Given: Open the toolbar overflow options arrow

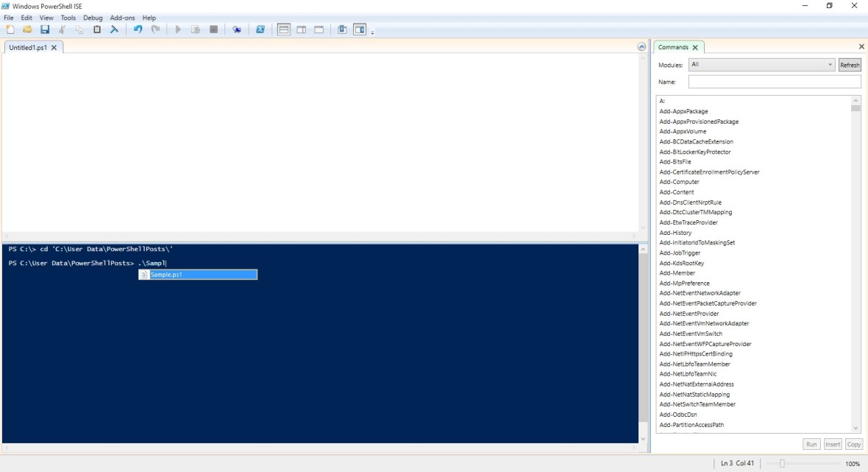Looking at the screenshot, I should (x=373, y=32).
